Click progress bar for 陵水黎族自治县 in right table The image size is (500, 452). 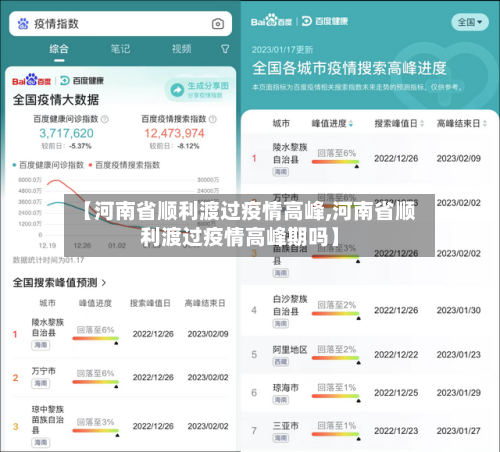coord(335,162)
